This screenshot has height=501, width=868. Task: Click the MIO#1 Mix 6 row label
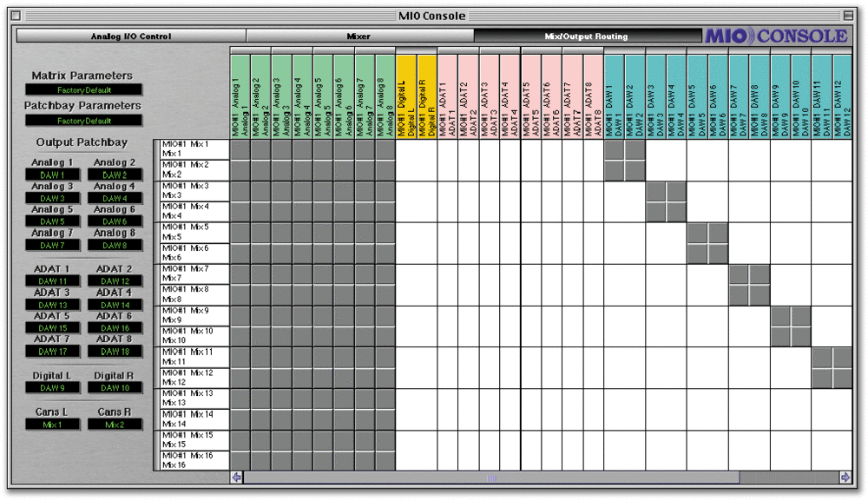click(x=194, y=254)
